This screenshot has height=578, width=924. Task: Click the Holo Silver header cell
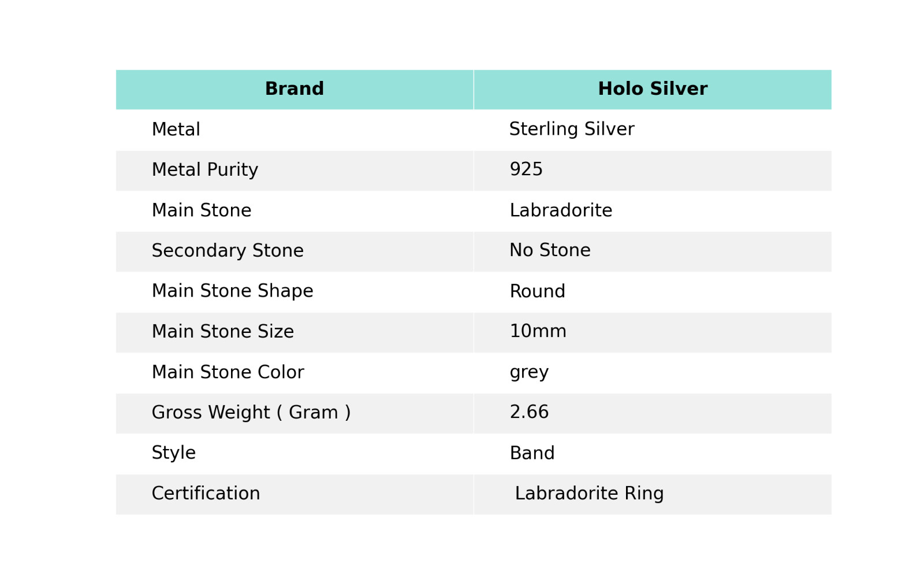coord(653,89)
